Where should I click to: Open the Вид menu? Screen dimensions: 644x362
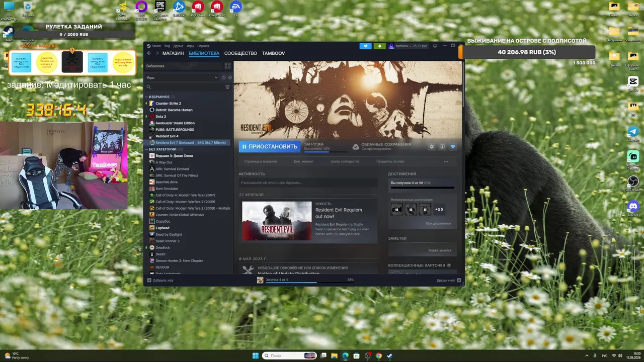pyautogui.click(x=167, y=46)
